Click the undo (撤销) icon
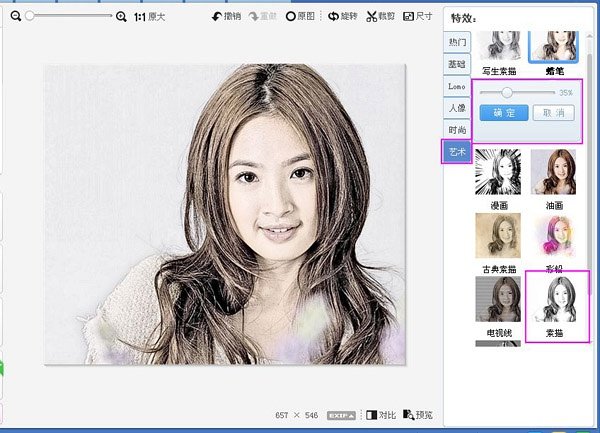Screen dimensions: 600x433 coord(217,17)
